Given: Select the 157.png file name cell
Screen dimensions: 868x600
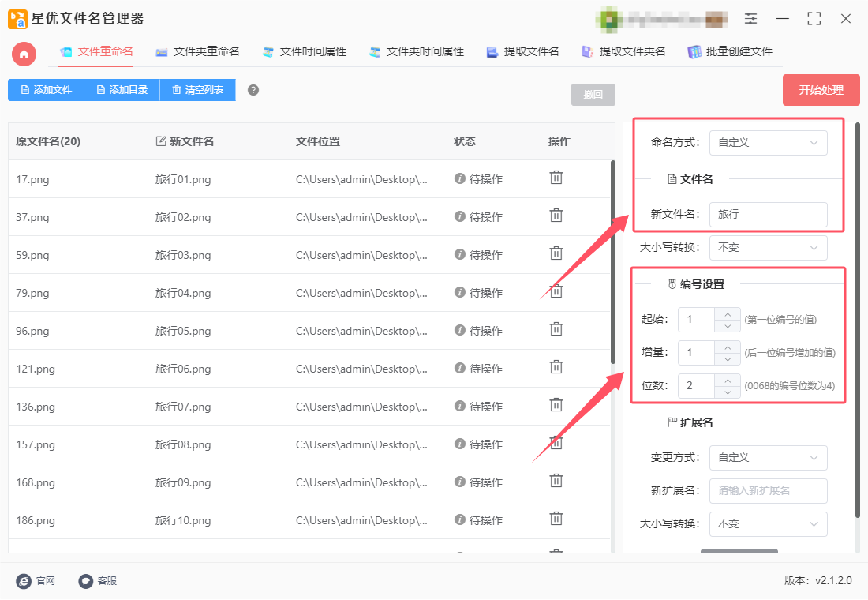Looking at the screenshot, I should (36, 445).
